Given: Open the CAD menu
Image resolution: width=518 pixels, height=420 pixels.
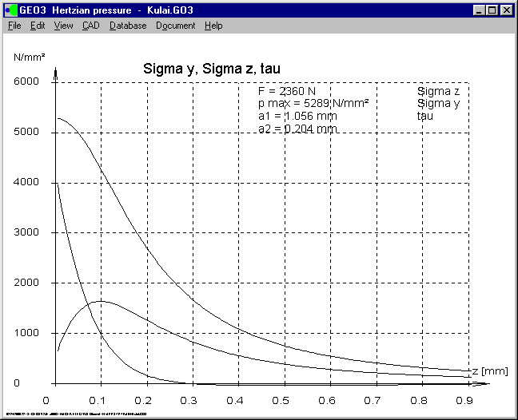Looking at the screenshot, I should click(91, 26).
